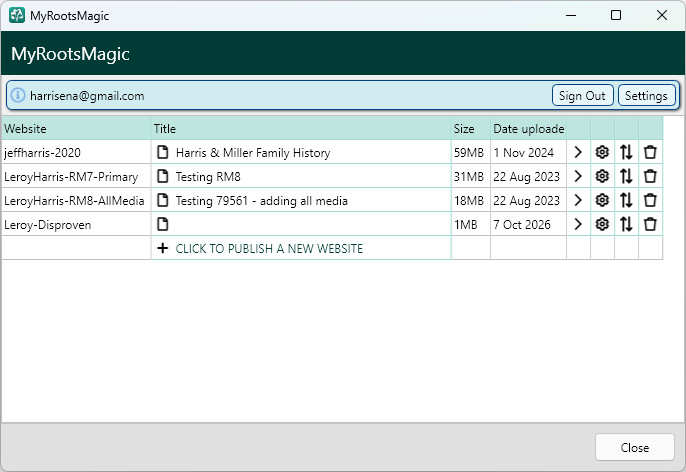
Task: Open LeroyHarris-RM8-AllMedia site with chevron arrow
Action: (578, 200)
